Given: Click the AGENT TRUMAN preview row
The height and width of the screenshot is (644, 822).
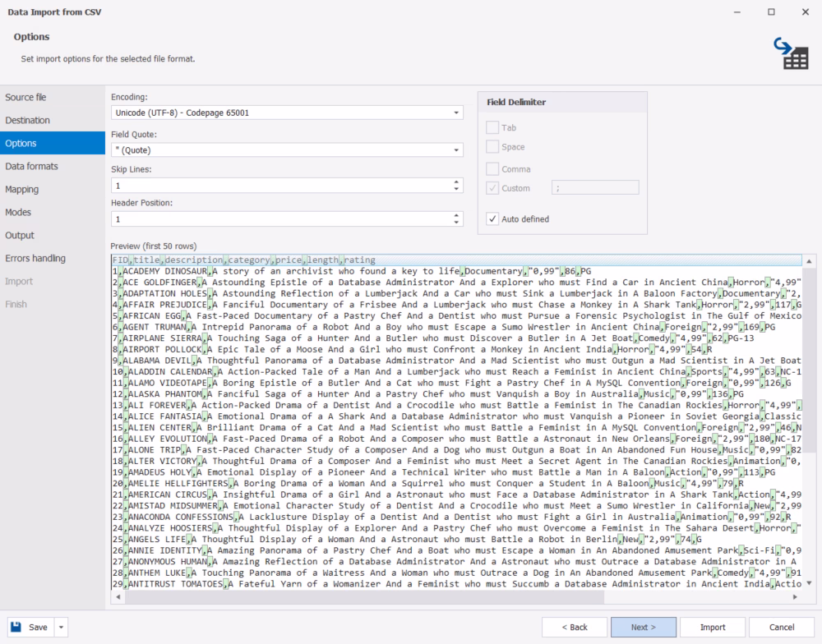Looking at the screenshot, I should tap(456, 327).
